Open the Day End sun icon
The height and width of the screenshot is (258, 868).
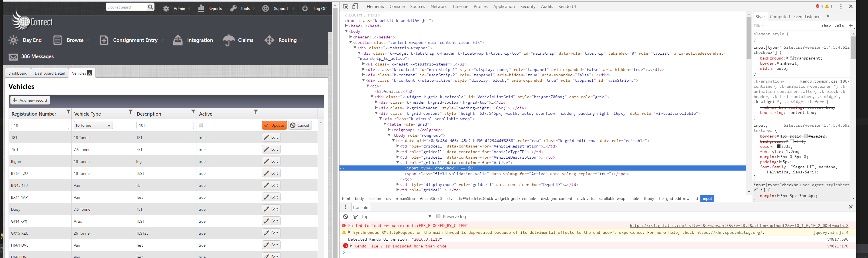coord(13,40)
